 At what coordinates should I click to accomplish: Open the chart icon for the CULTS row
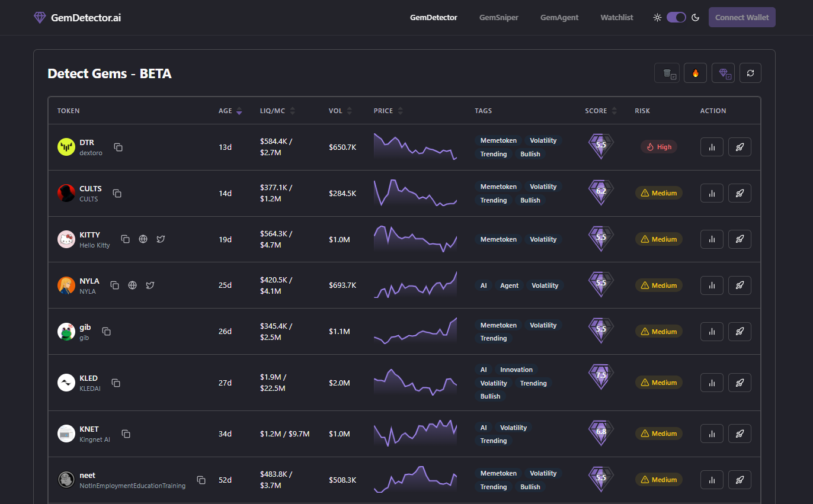tap(712, 193)
